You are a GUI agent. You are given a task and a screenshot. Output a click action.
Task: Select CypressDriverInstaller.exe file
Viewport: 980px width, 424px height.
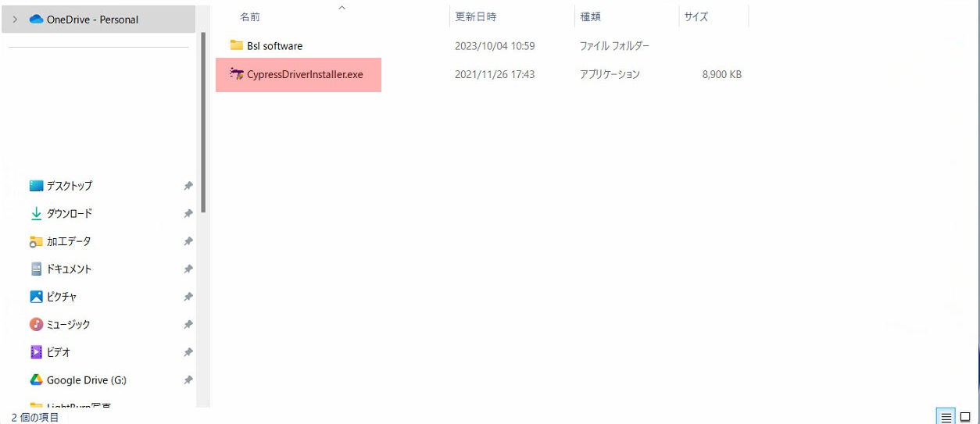coord(305,75)
